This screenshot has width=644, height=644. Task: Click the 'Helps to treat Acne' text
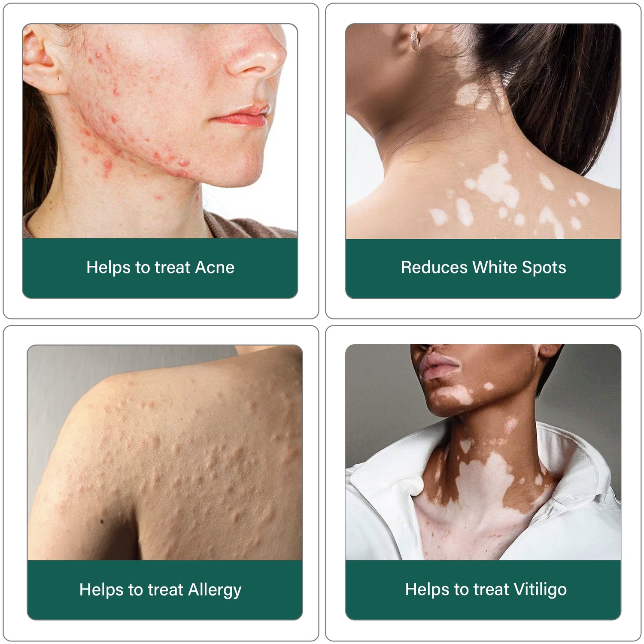tap(160, 267)
